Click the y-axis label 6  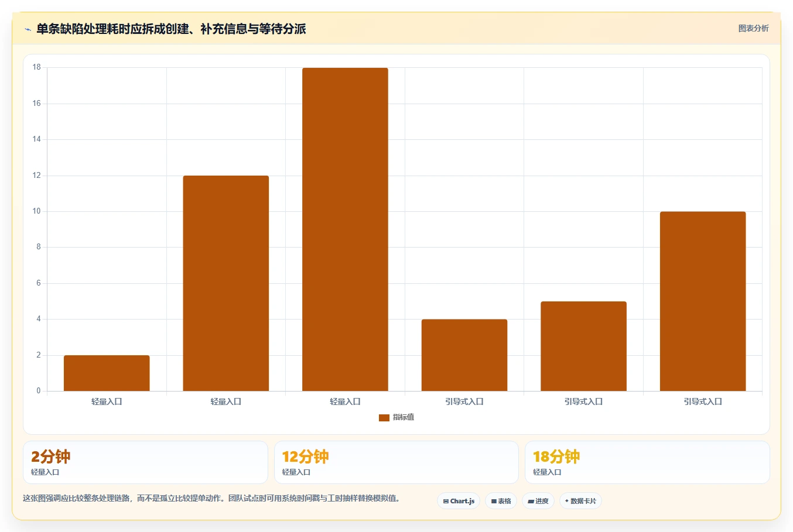[x=39, y=283]
